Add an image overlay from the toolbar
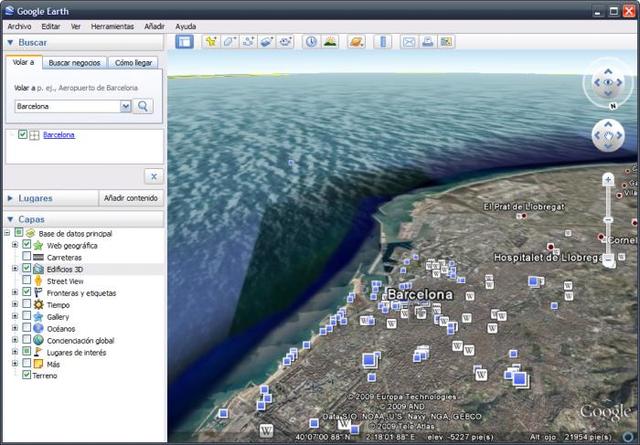The height and width of the screenshot is (445, 640). [x=267, y=42]
